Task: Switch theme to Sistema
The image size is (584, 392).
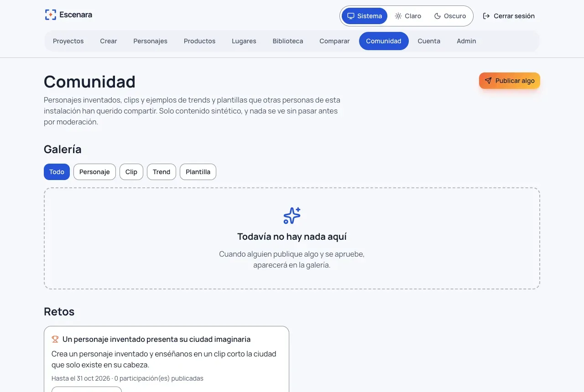Action: coord(365,16)
